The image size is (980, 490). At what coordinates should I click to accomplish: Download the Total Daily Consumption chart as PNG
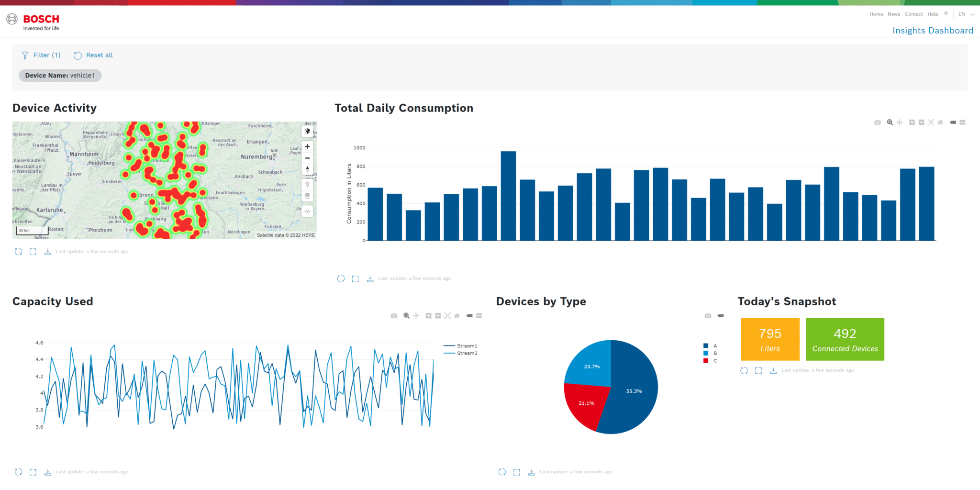[878, 122]
